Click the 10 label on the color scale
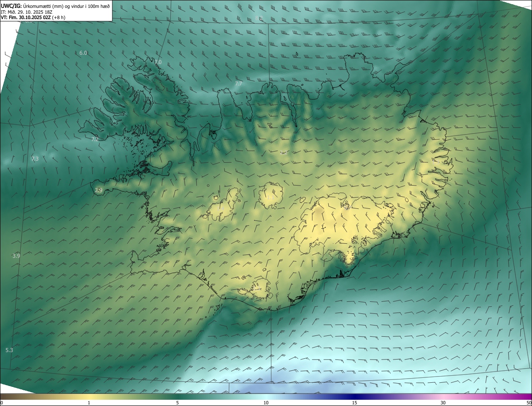Image resolution: width=532 pixels, height=406 pixels. [x=266, y=403]
